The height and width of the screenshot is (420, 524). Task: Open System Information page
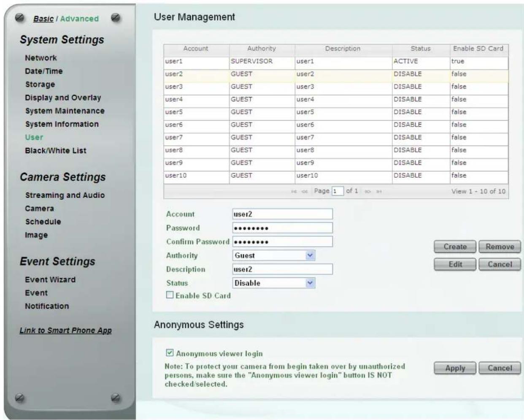click(62, 124)
